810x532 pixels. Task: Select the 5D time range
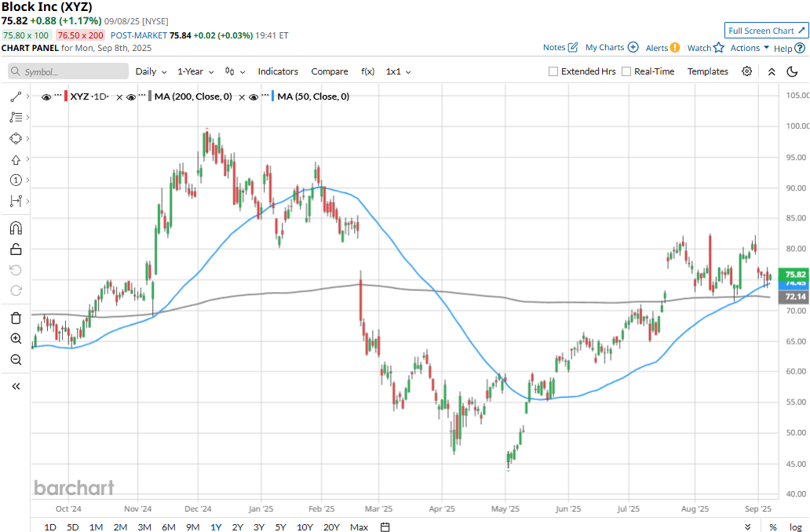pyautogui.click(x=73, y=527)
